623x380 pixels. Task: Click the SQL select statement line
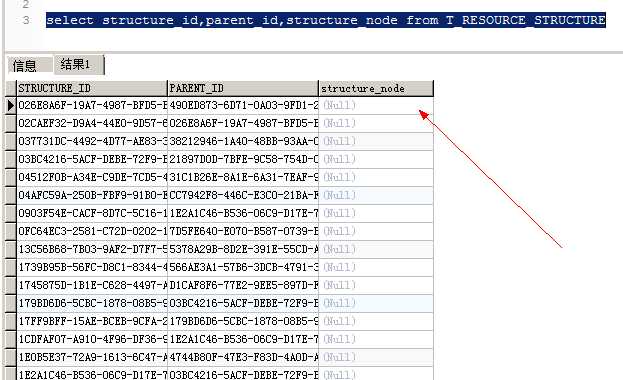[325, 20]
